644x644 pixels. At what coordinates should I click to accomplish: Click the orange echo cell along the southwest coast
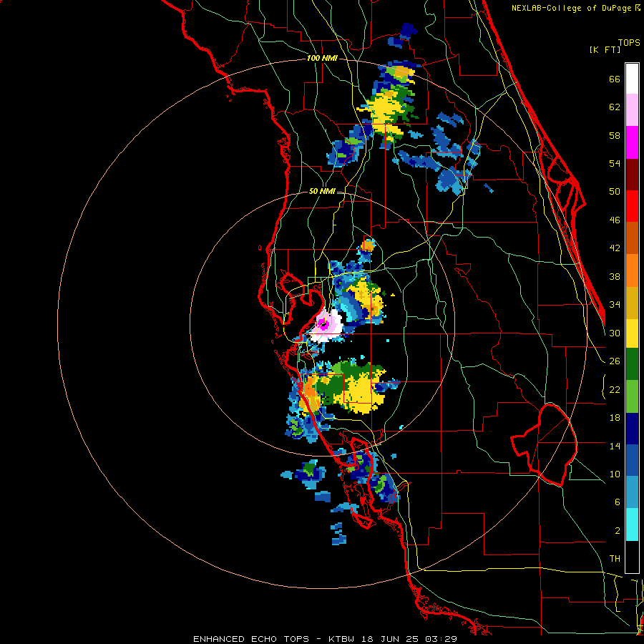(x=309, y=389)
